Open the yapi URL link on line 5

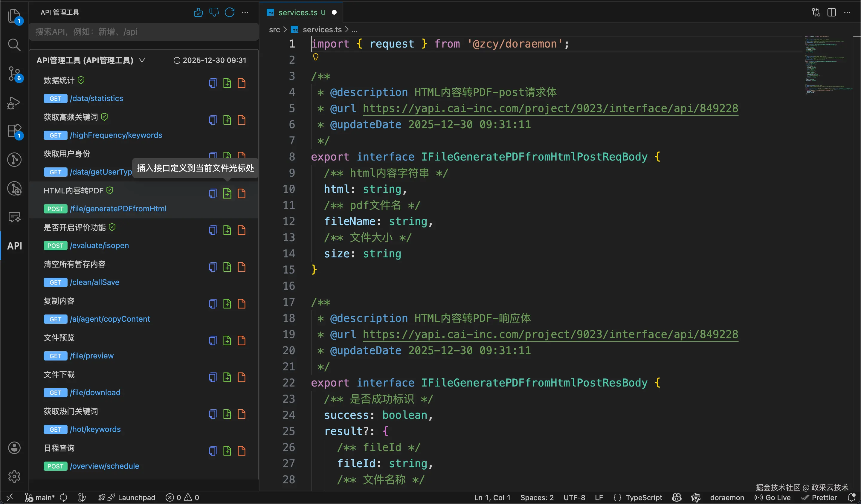550,108
